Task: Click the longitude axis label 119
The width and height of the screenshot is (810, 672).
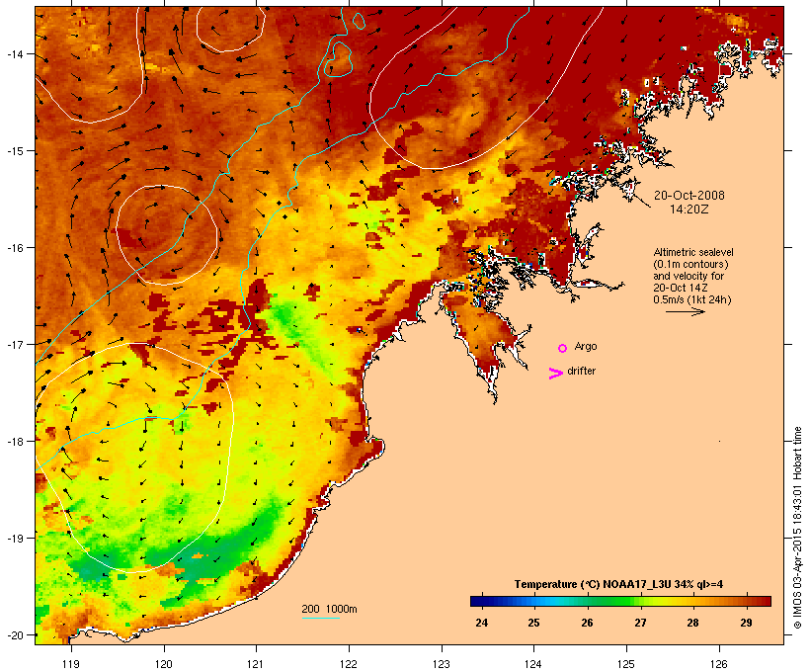Action: (x=71, y=664)
